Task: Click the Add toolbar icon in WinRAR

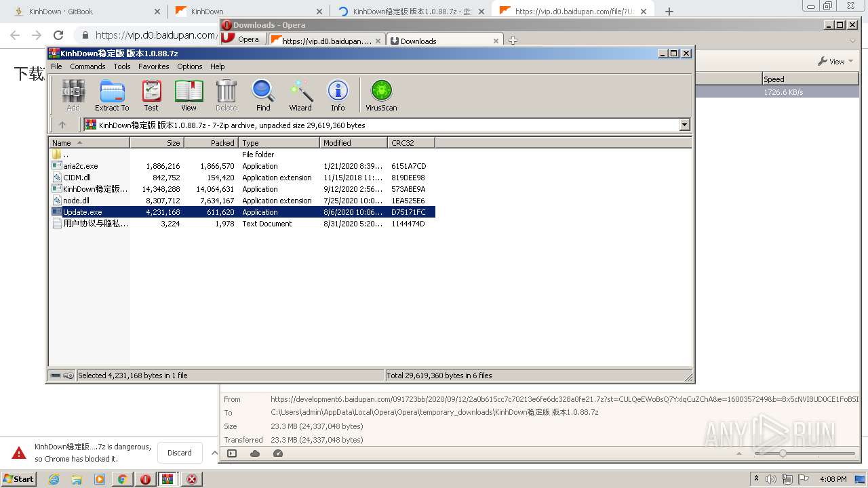Action: click(x=73, y=95)
